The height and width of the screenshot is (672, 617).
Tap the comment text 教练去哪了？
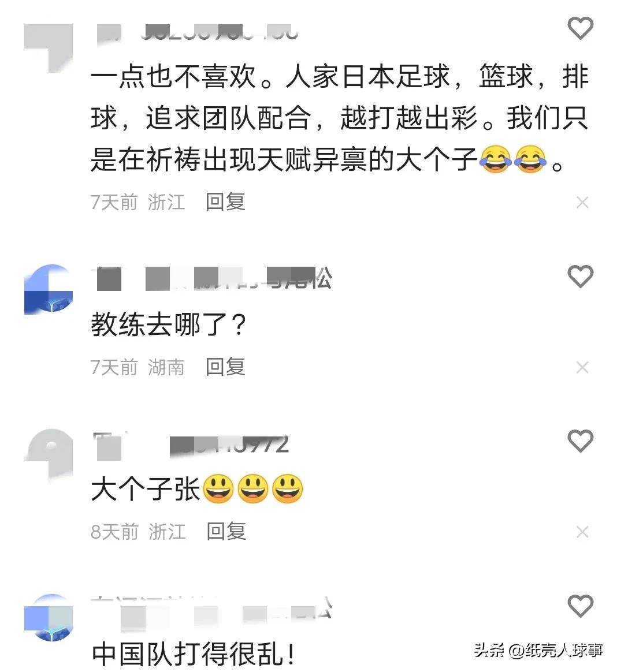168,324
